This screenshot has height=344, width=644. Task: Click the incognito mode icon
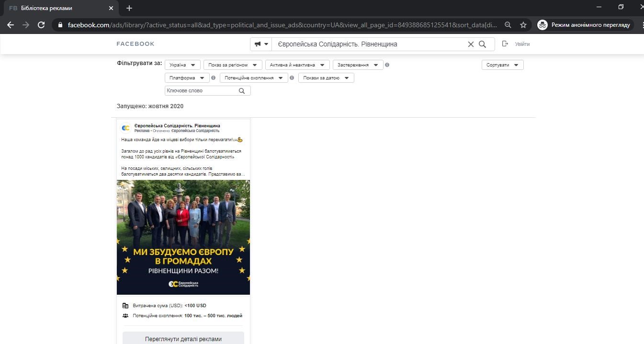[x=542, y=25]
